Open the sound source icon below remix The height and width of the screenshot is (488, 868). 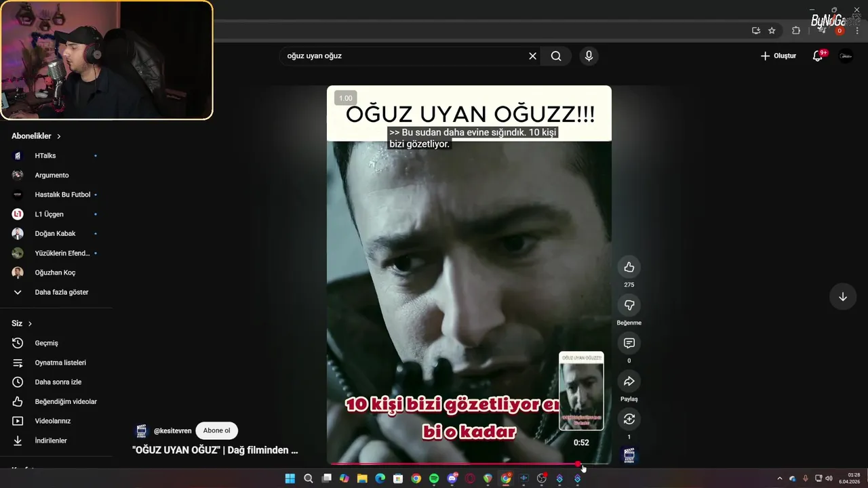(630, 455)
